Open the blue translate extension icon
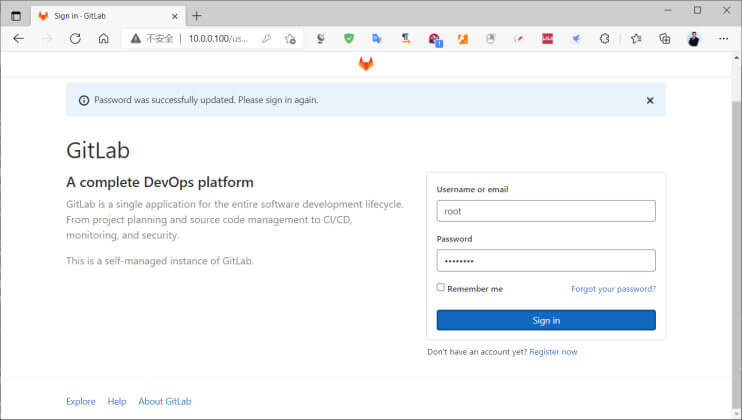742x420 pixels. [x=377, y=39]
